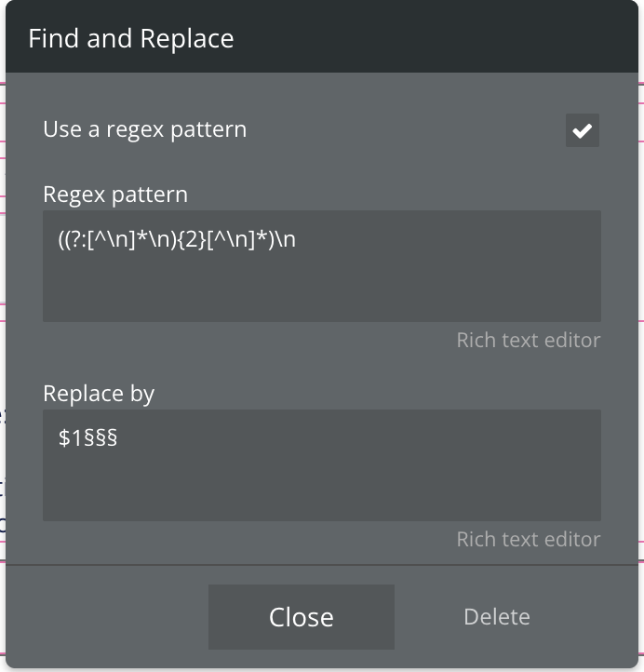Delete this Find and Replace step
Image resolution: width=644 pixels, height=672 pixels.
(x=497, y=617)
